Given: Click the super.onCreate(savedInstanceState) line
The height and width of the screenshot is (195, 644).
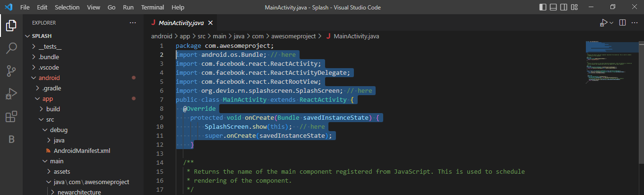Looking at the screenshot, I should pyautogui.click(x=268, y=135).
